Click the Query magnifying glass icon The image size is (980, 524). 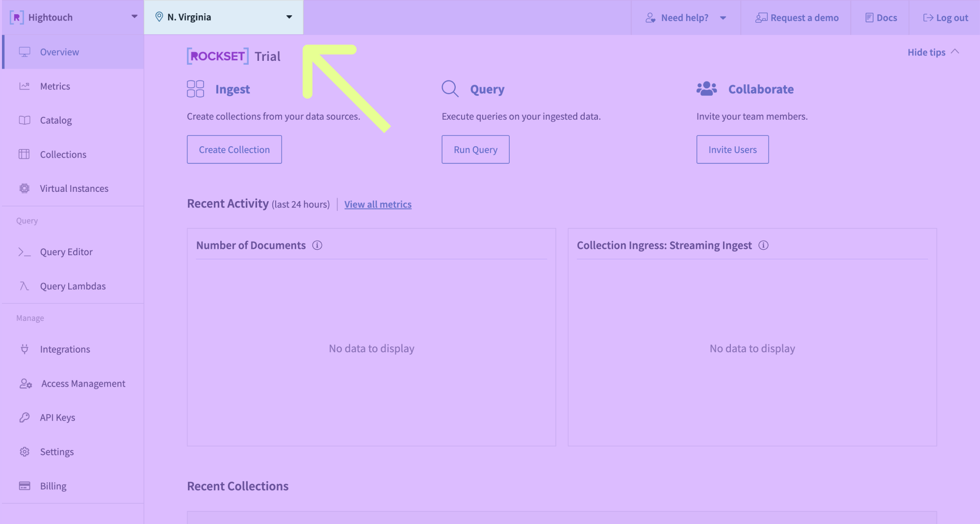pos(450,89)
